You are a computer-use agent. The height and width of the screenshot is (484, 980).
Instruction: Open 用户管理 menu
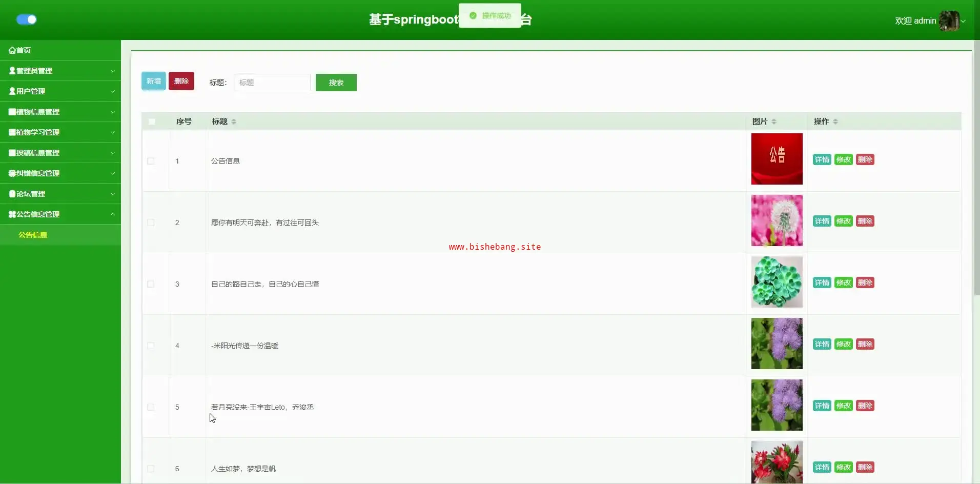tap(60, 91)
